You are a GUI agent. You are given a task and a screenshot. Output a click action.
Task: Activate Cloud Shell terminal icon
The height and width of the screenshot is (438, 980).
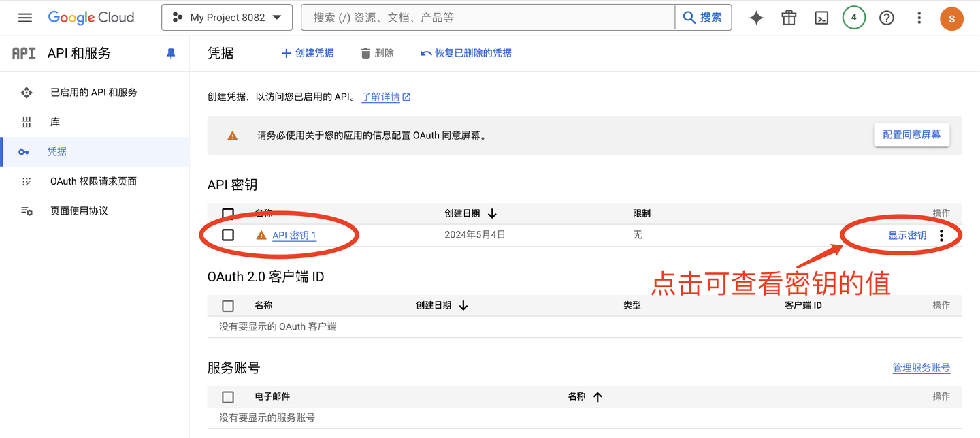(x=821, y=18)
